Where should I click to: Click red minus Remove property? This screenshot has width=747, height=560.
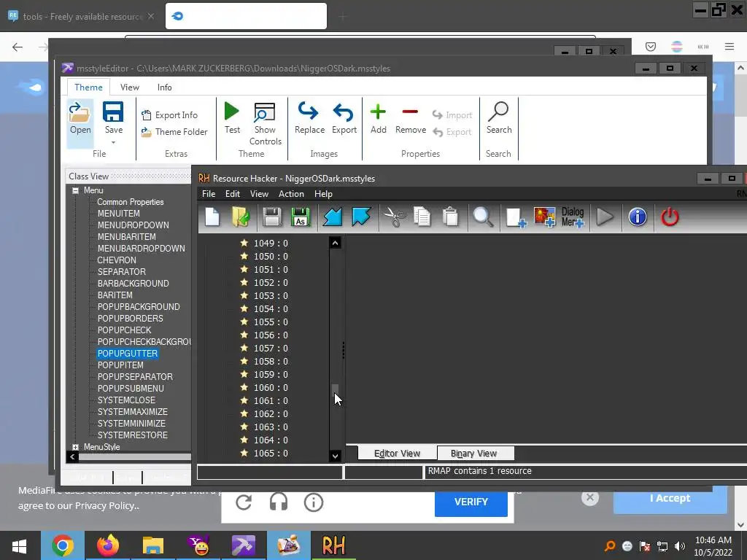410,118
